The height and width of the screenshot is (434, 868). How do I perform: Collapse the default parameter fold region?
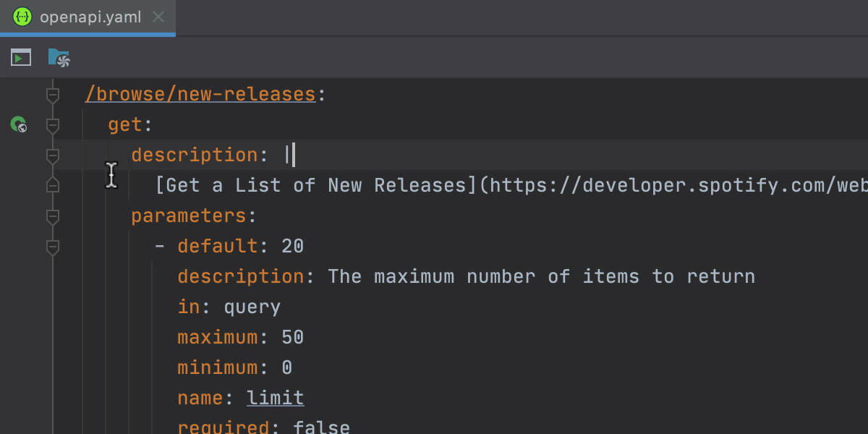[52, 247]
